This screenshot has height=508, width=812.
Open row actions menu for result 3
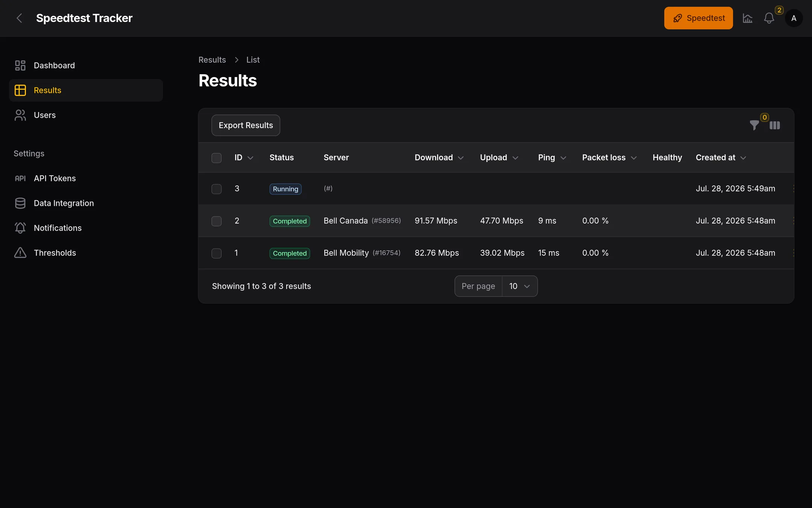point(793,189)
